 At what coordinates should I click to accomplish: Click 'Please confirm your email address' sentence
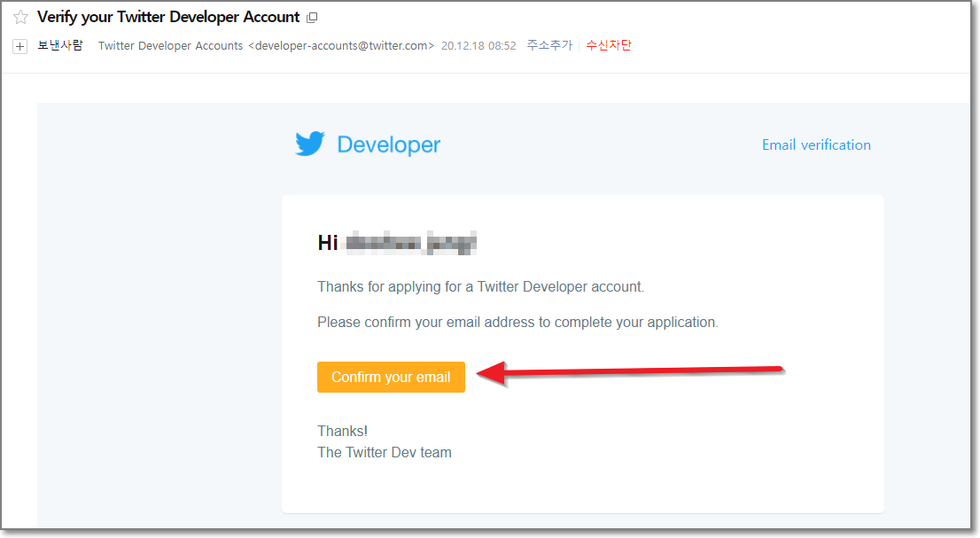pos(517,323)
